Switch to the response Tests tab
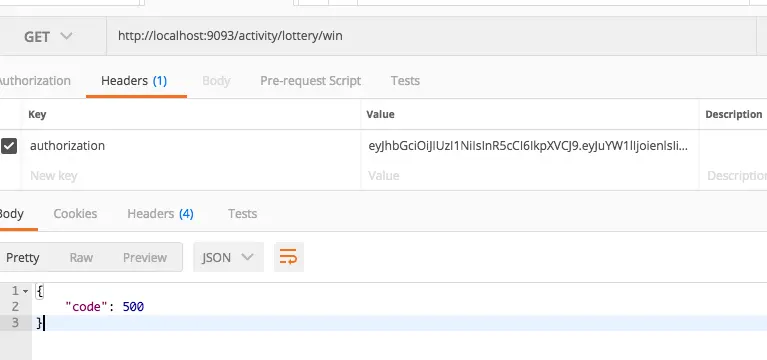767x360 pixels. pyautogui.click(x=242, y=214)
